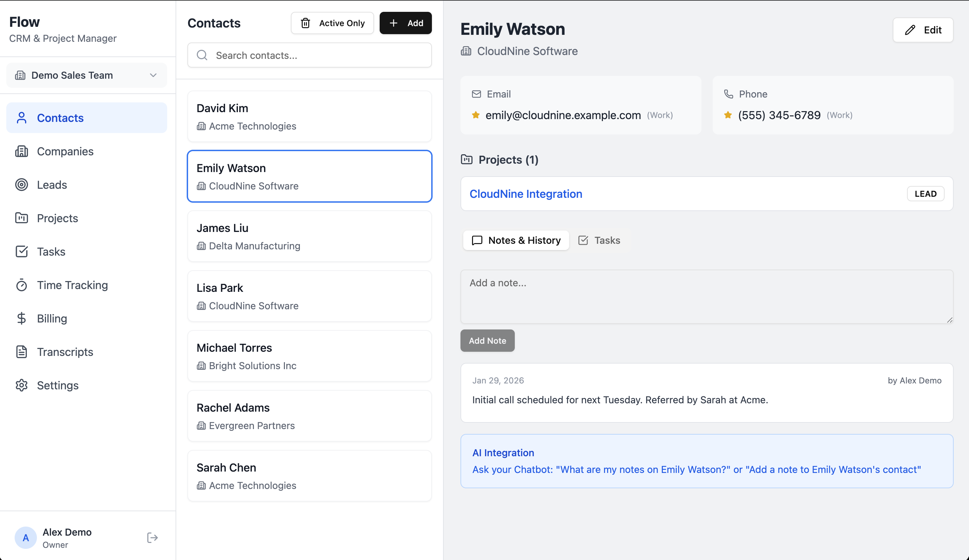This screenshot has width=969, height=560.
Task: Select the Time Tracking stopwatch icon
Action: pyautogui.click(x=22, y=285)
